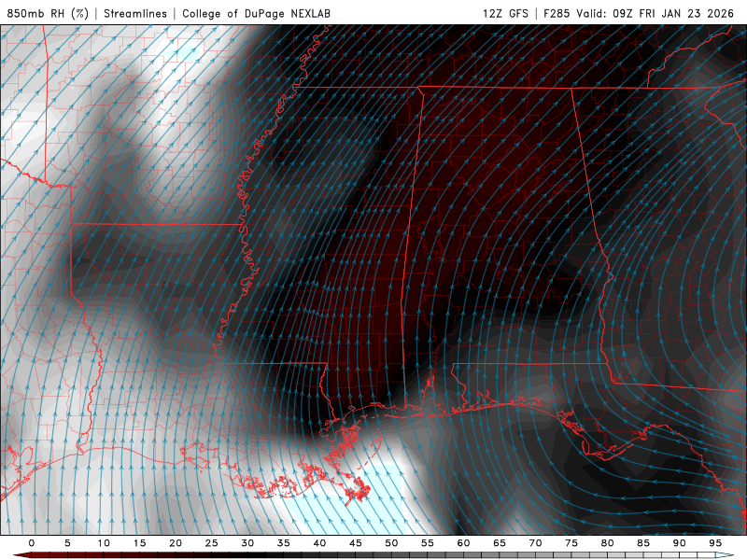Click the '70' colorbar tick label
747x560 pixels.
tap(535, 543)
